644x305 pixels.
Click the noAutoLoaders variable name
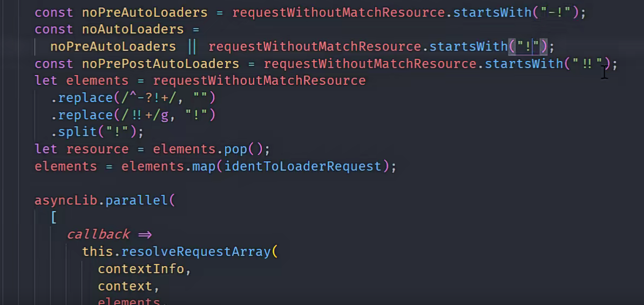[132, 30]
